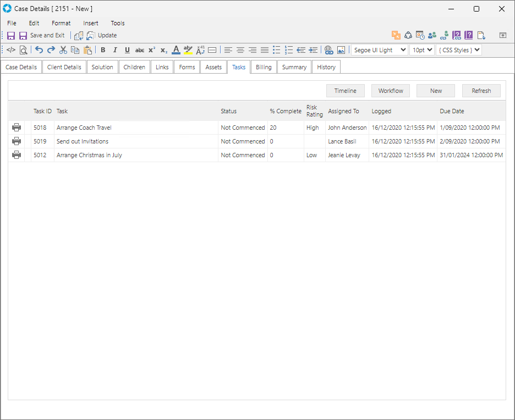Screen dimensions: 515x420
Task: Open the Format menu
Action: (x=61, y=23)
